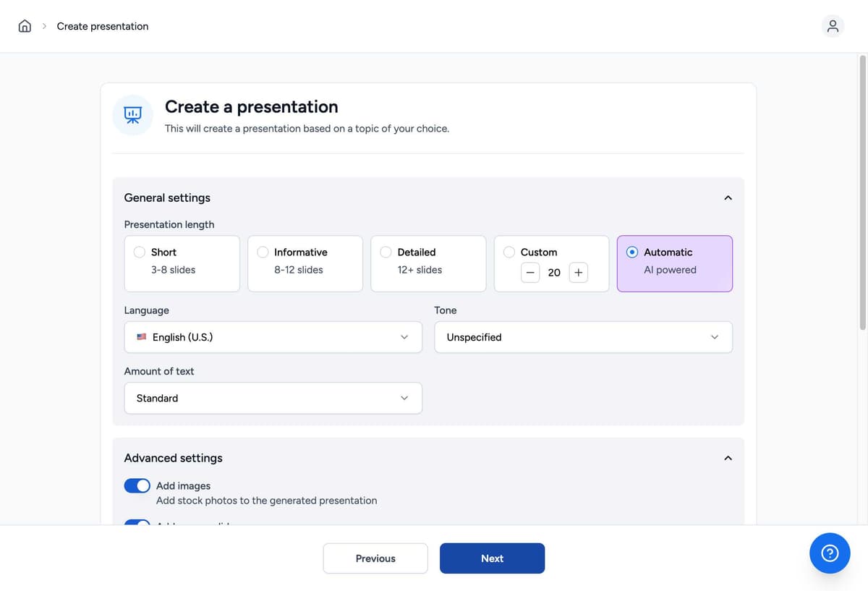The image size is (868, 591).
Task: Click the Create presentation breadcrumb
Action: point(103,26)
